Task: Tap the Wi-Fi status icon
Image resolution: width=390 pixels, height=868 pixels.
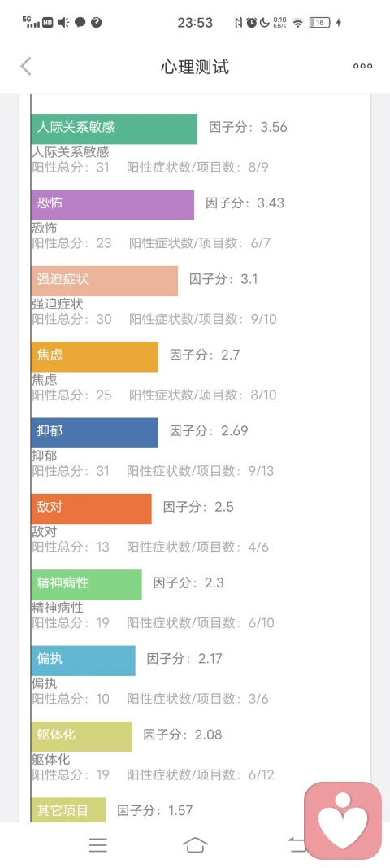Action: coord(298,23)
